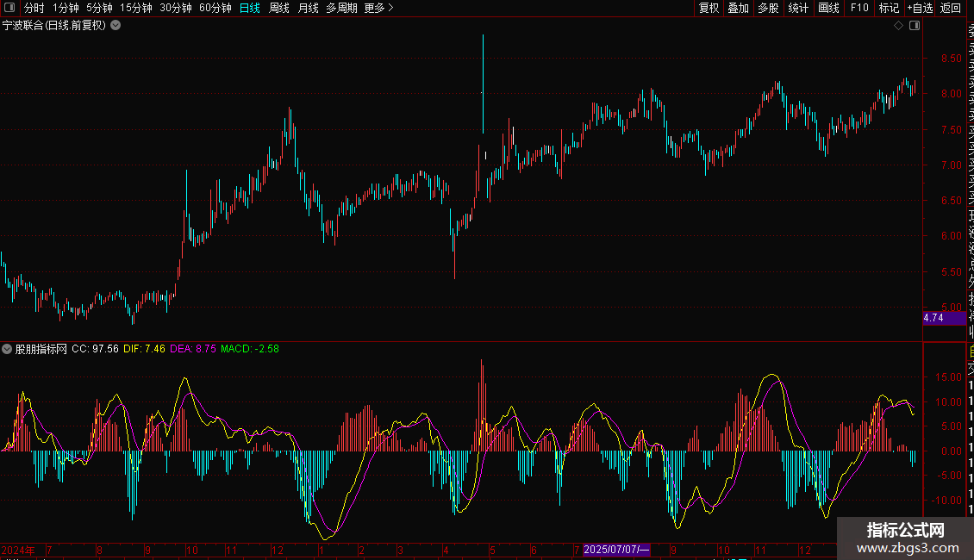Switch to 分时 intraday view

pos(34,8)
